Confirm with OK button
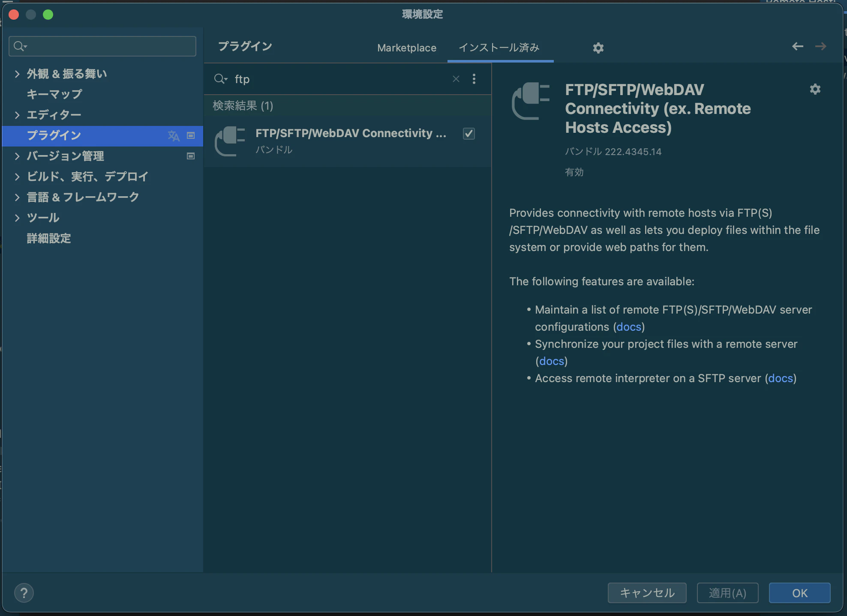The image size is (847, 616). [x=799, y=593]
